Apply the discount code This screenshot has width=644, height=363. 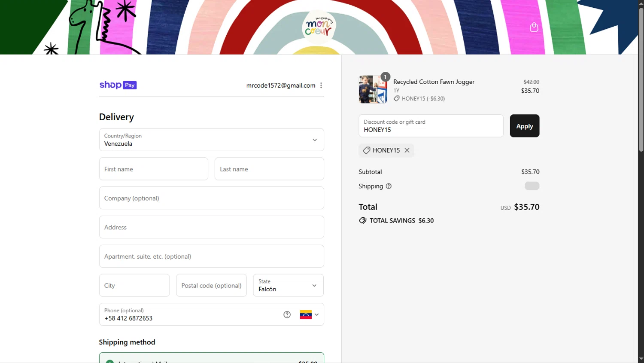(x=525, y=126)
